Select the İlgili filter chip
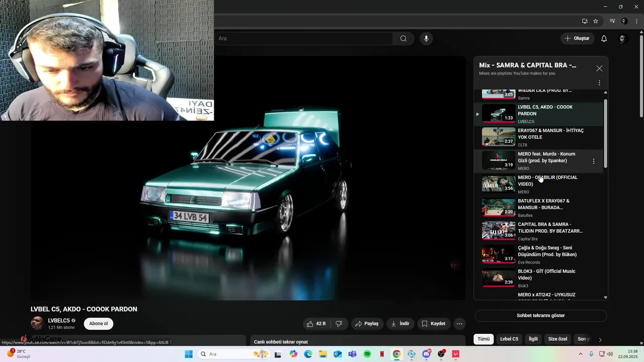The image size is (644, 362). pyautogui.click(x=533, y=339)
